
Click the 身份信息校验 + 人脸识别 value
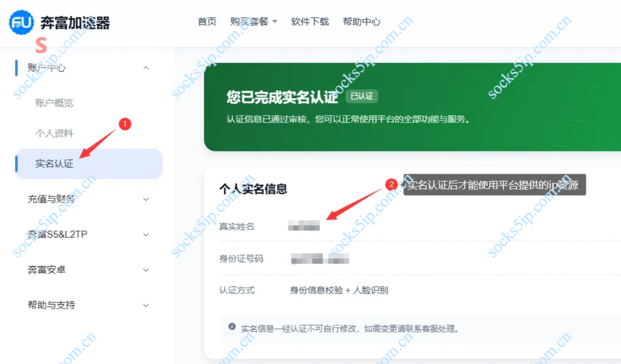point(339,290)
